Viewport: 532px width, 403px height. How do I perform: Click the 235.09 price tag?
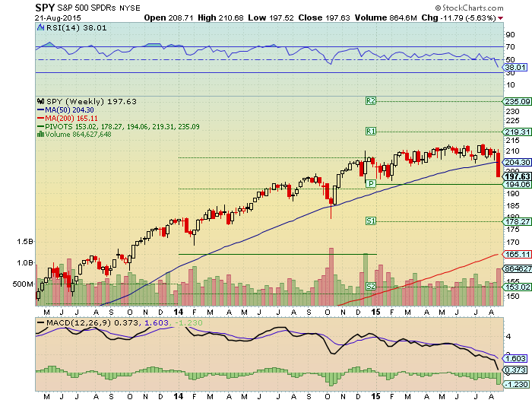pyautogui.click(x=518, y=102)
